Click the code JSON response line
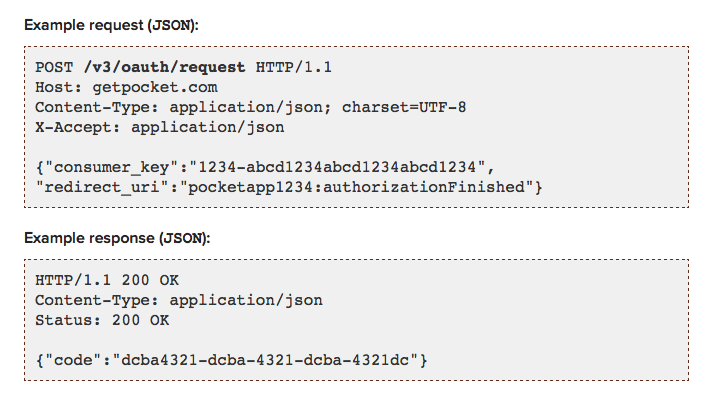The height and width of the screenshot is (393, 711). click(x=231, y=360)
